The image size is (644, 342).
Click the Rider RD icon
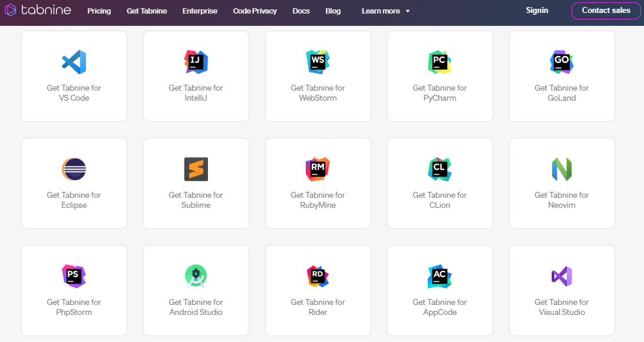tap(318, 276)
